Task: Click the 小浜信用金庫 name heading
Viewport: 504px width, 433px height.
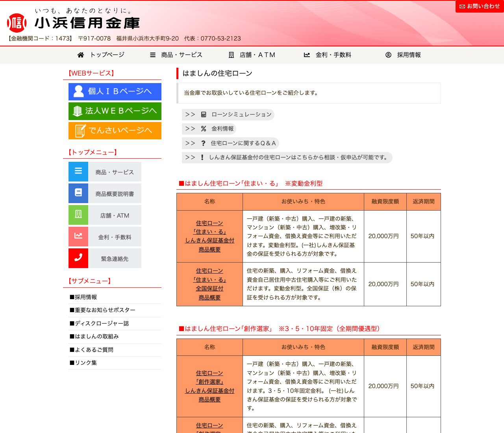Action: (87, 23)
